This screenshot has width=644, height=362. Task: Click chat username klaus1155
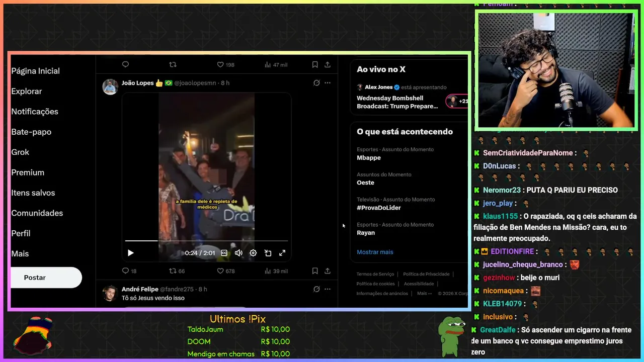500,216
